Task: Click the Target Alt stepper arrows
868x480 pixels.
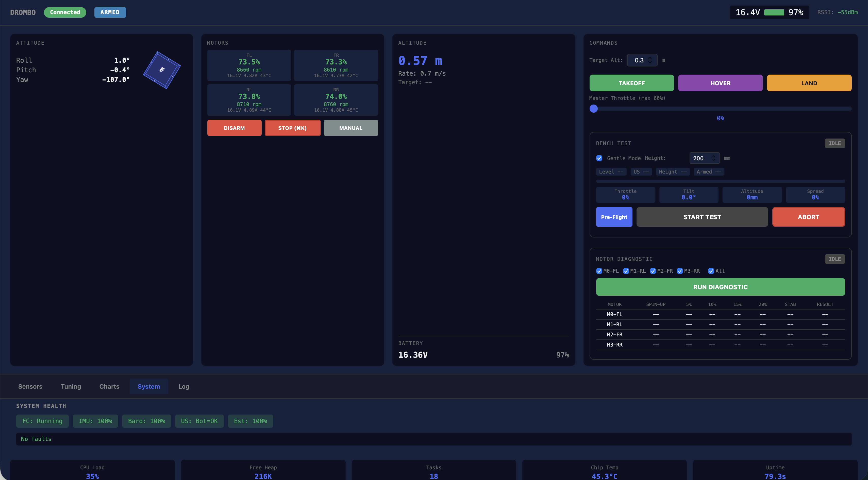Action: 650,60
